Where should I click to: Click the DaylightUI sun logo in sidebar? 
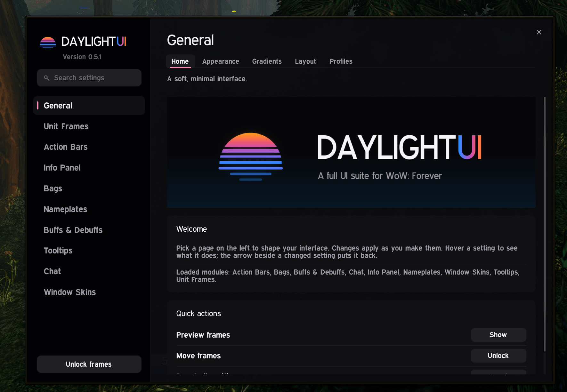coord(48,43)
